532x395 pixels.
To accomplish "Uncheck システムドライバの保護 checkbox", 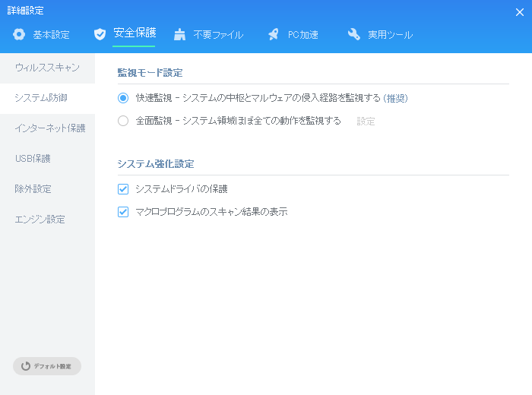I will click(x=123, y=189).
